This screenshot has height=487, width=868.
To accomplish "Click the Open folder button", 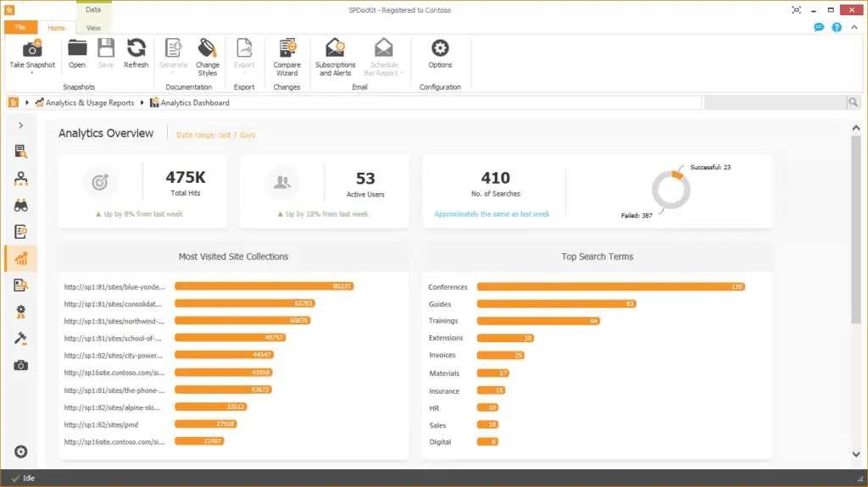I will (x=77, y=53).
